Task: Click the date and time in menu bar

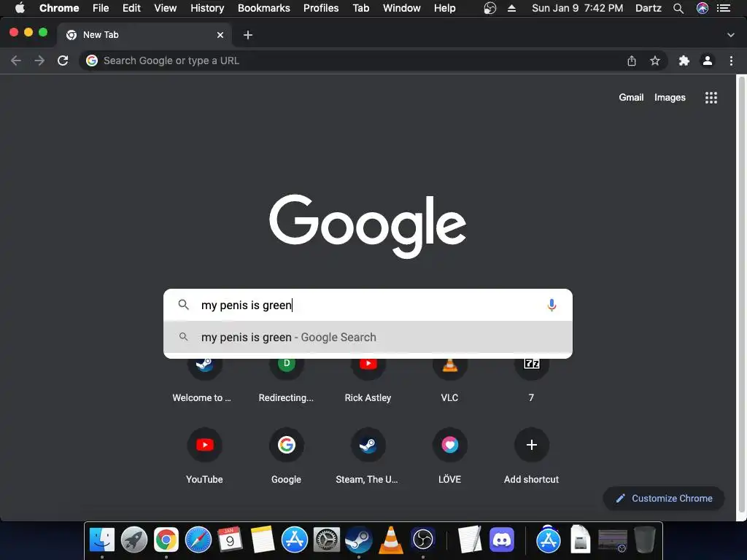Action: coord(577,8)
